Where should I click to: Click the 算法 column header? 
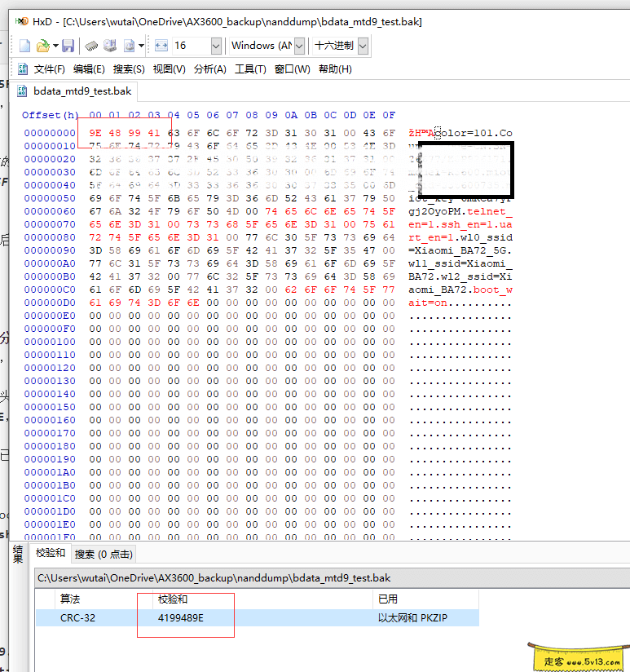coord(70,599)
